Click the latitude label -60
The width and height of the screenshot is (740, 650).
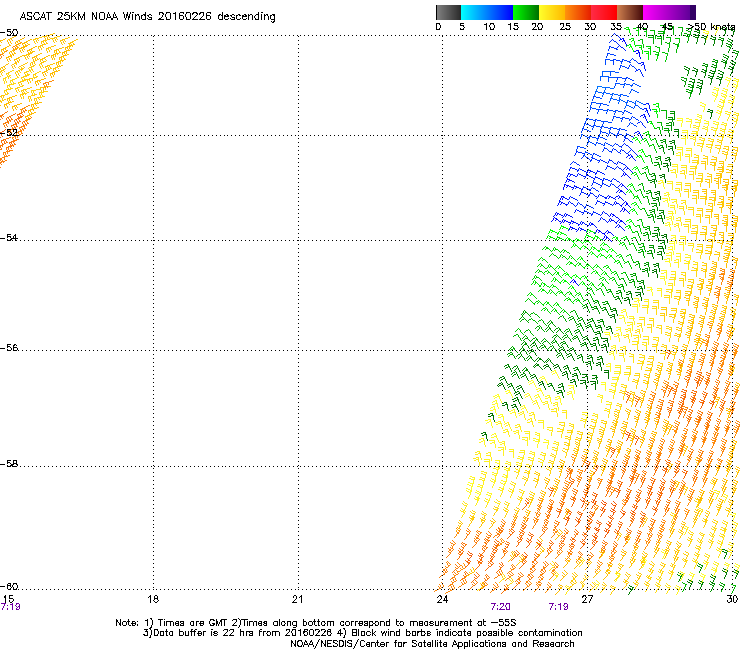(9, 586)
